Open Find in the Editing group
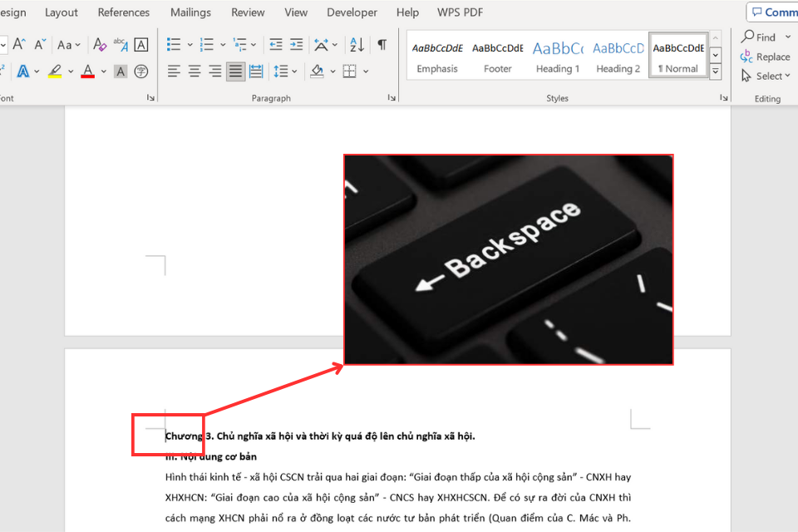This screenshot has width=798, height=532. [x=761, y=37]
